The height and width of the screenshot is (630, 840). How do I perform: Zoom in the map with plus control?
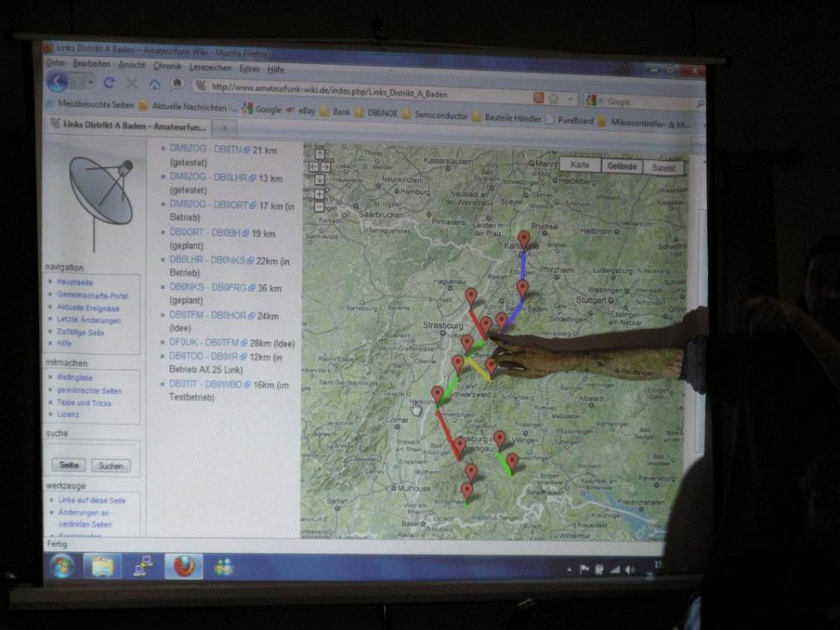point(319,194)
